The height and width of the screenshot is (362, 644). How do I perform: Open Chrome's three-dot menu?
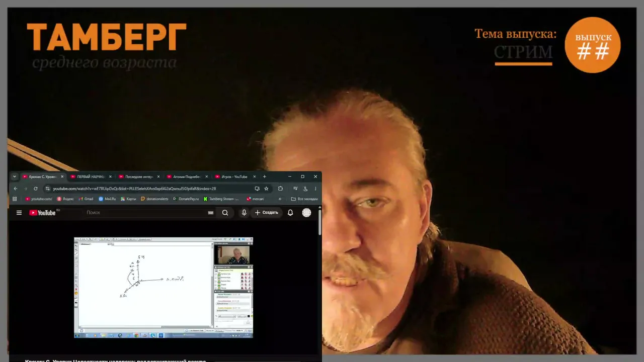(x=315, y=189)
